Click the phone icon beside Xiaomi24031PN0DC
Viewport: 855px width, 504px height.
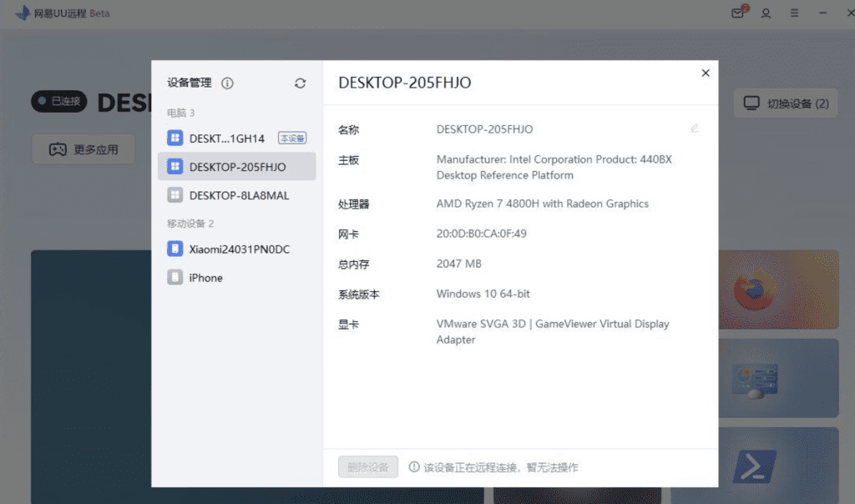tap(175, 249)
